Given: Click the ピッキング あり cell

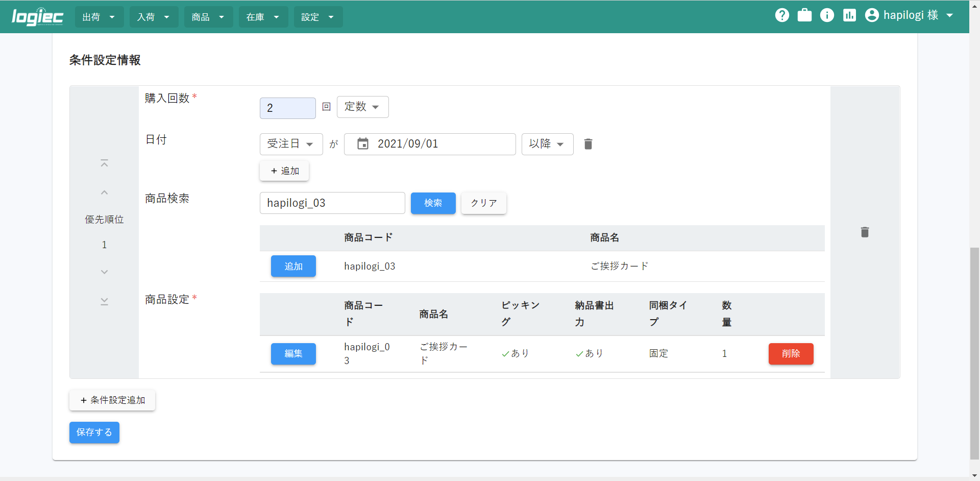Looking at the screenshot, I should [515, 353].
